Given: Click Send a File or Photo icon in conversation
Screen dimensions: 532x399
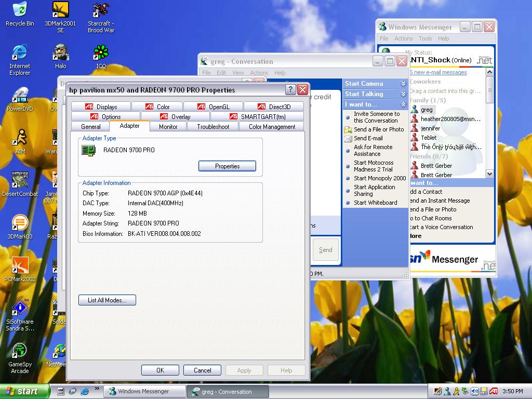Looking at the screenshot, I should [348, 129].
